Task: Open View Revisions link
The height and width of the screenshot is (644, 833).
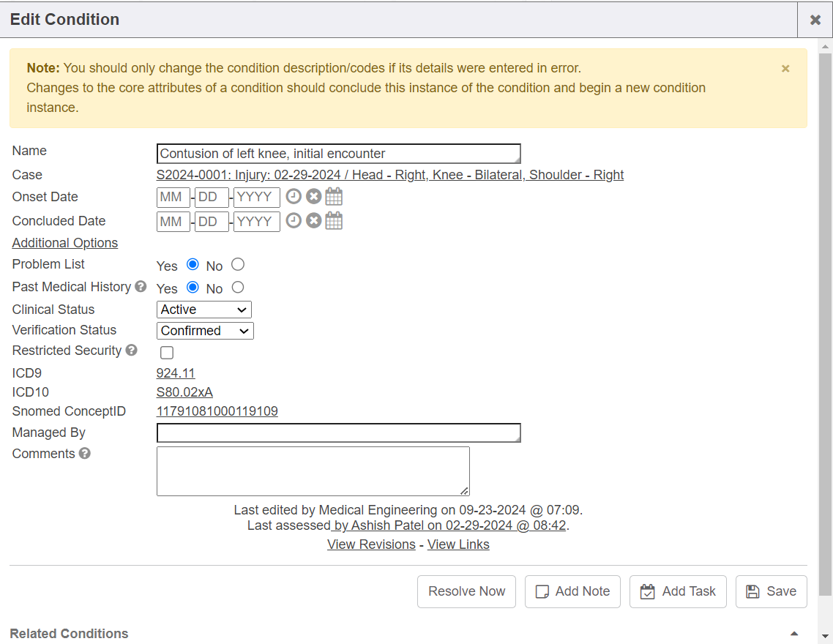Action: pyautogui.click(x=371, y=544)
